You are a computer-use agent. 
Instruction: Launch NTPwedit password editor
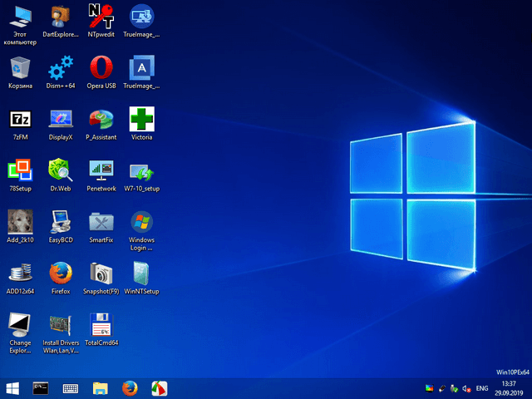(x=101, y=17)
